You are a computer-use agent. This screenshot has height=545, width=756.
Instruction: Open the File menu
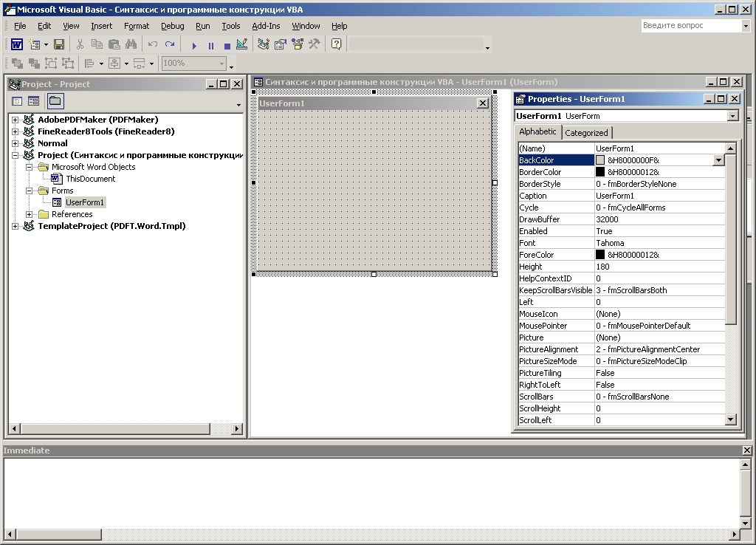[20, 26]
